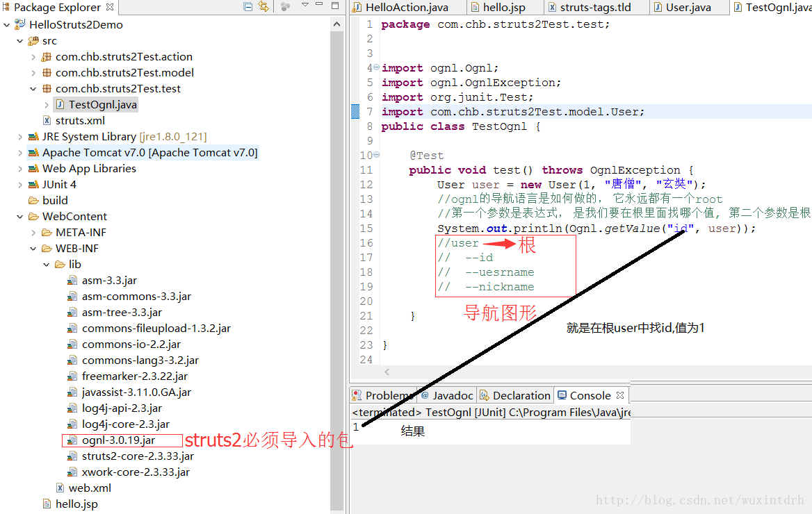Expand com.chb.struts2Test.model package
This screenshot has width=812, height=514.
[33, 73]
